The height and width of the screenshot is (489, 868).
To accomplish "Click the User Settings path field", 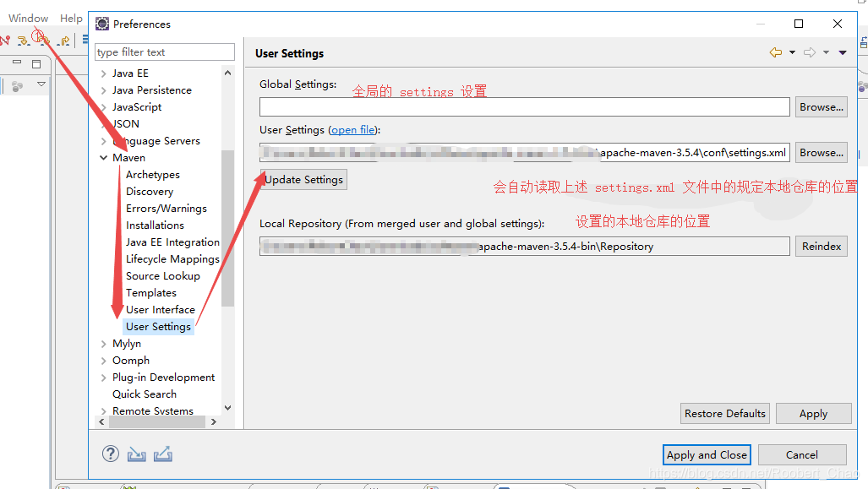I will point(524,153).
